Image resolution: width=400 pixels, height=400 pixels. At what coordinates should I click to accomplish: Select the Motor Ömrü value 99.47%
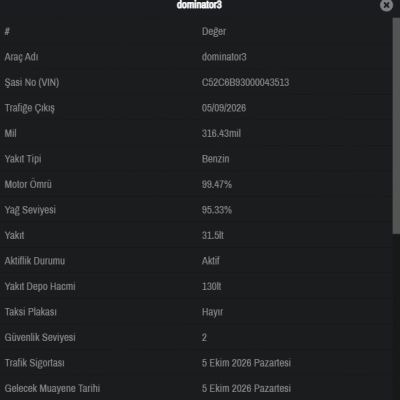pos(217,184)
